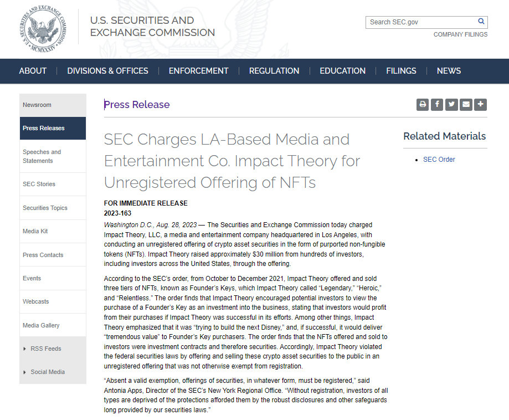The image size is (509, 420).
Task: Share the release on Twitter
Action: (x=451, y=104)
